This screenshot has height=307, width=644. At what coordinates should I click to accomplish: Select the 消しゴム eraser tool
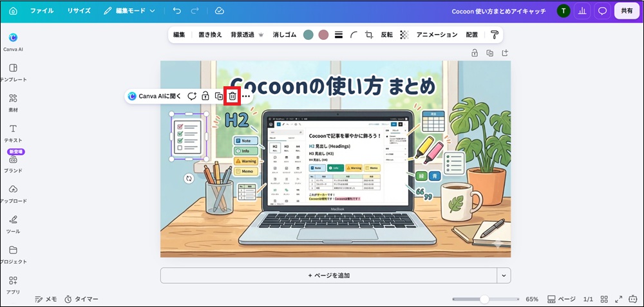click(284, 35)
